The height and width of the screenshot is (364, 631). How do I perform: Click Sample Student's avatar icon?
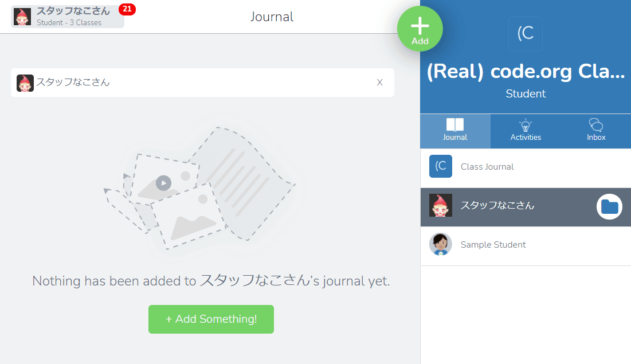pyautogui.click(x=441, y=244)
